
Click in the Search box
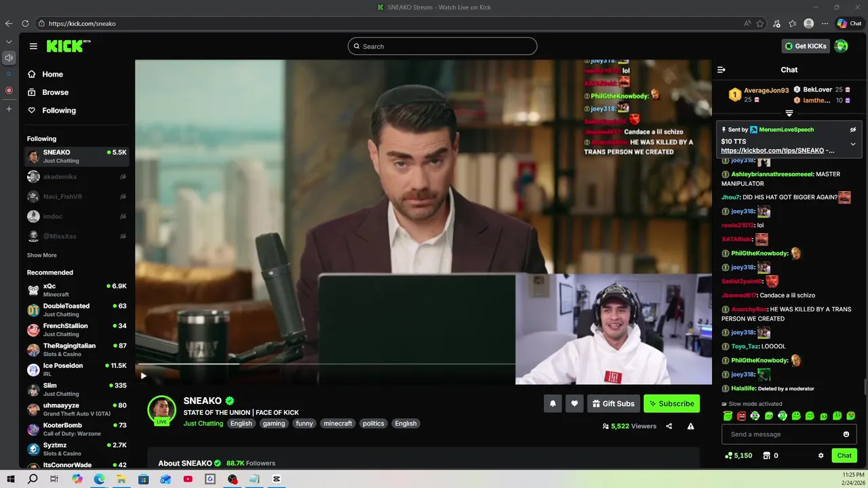[442, 46]
